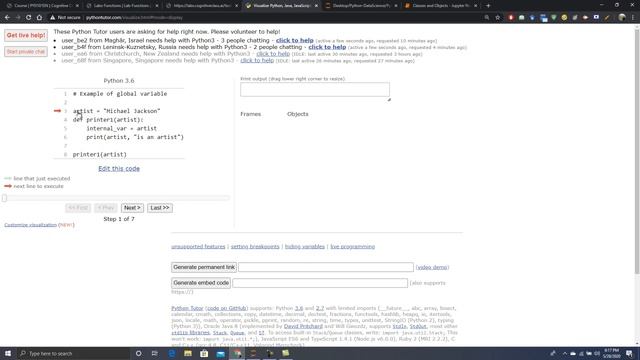Launch Microsoft Edge from taskbar

coord(171,353)
